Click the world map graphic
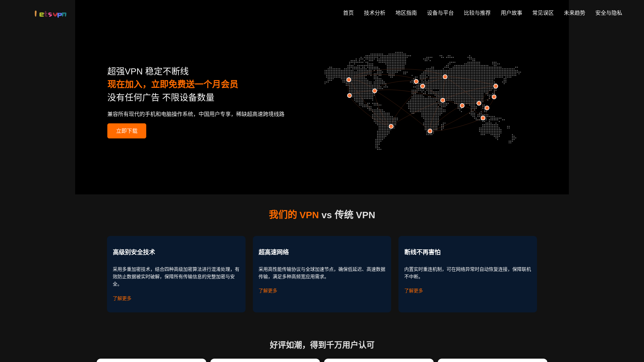 [423, 101]
